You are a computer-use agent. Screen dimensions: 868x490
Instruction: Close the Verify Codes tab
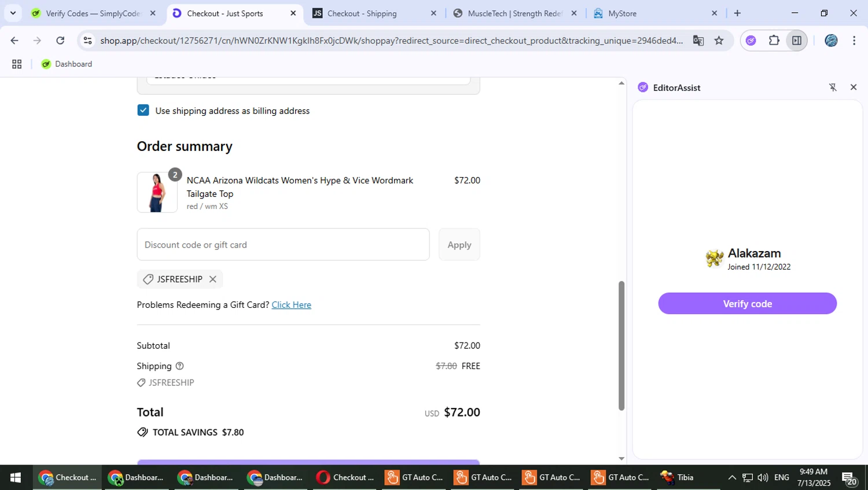(153, 13)
